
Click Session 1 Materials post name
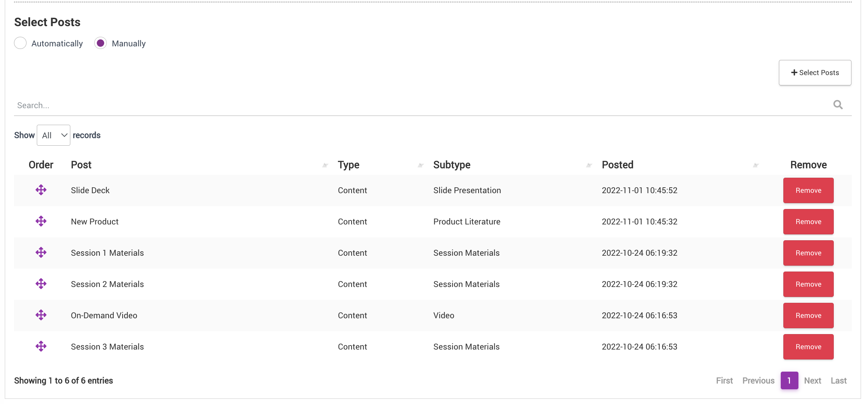107,253
